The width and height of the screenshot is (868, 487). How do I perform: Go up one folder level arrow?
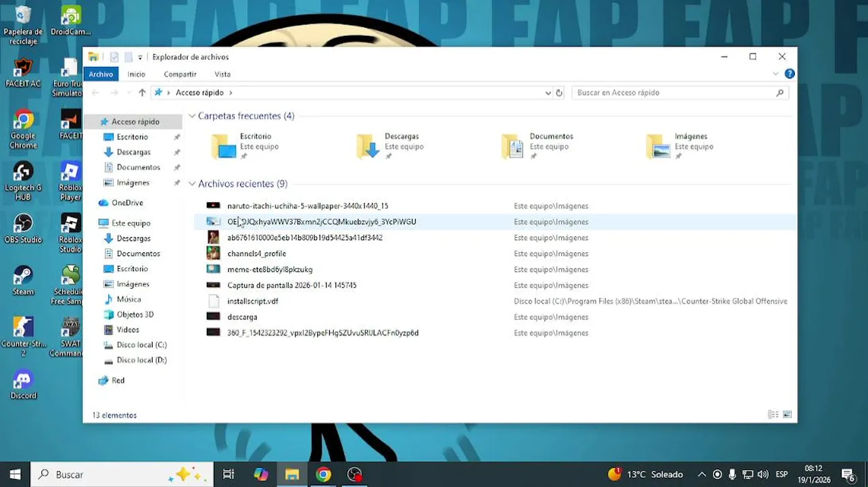(142, 93)
